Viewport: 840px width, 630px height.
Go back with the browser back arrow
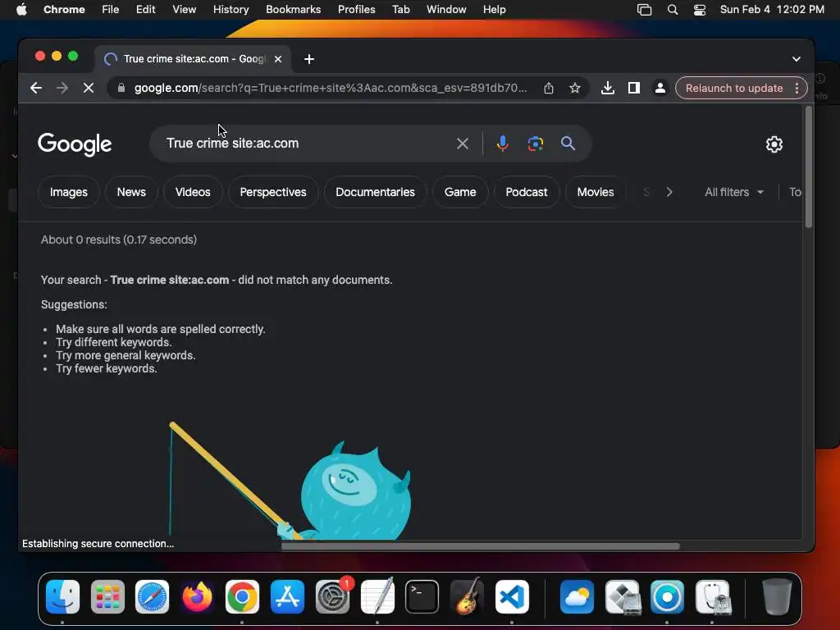click(x=36, y=88)
